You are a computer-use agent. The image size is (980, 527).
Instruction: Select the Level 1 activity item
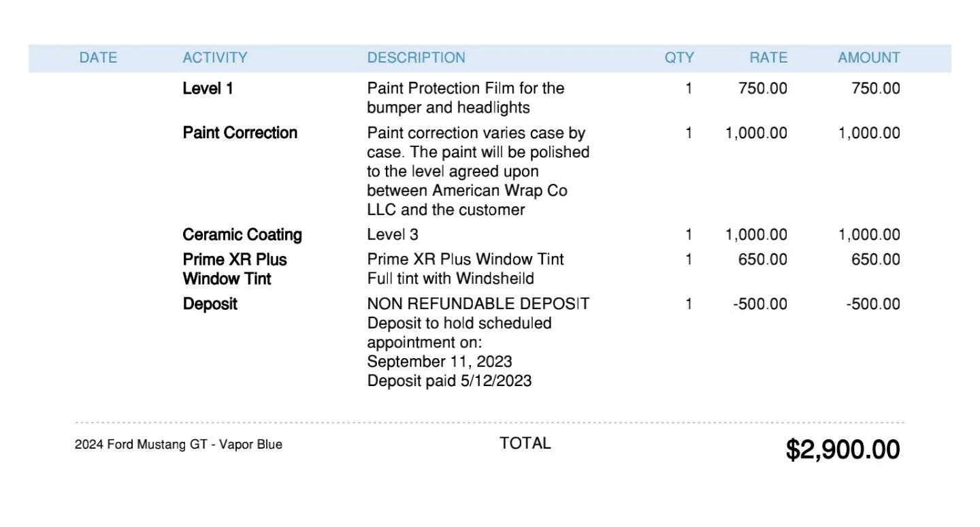click(208, 89)
